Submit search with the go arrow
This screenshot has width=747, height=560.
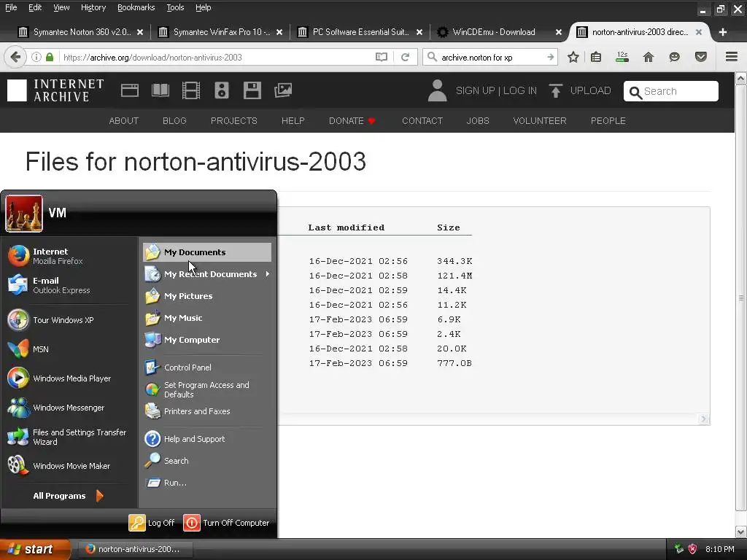click(550, 57)
